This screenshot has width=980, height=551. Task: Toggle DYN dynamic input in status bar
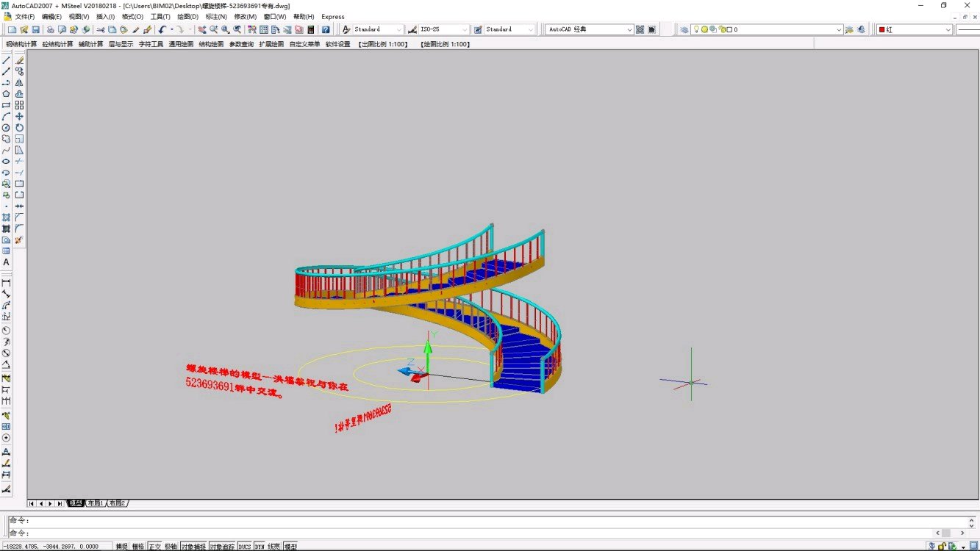[259, 547]
